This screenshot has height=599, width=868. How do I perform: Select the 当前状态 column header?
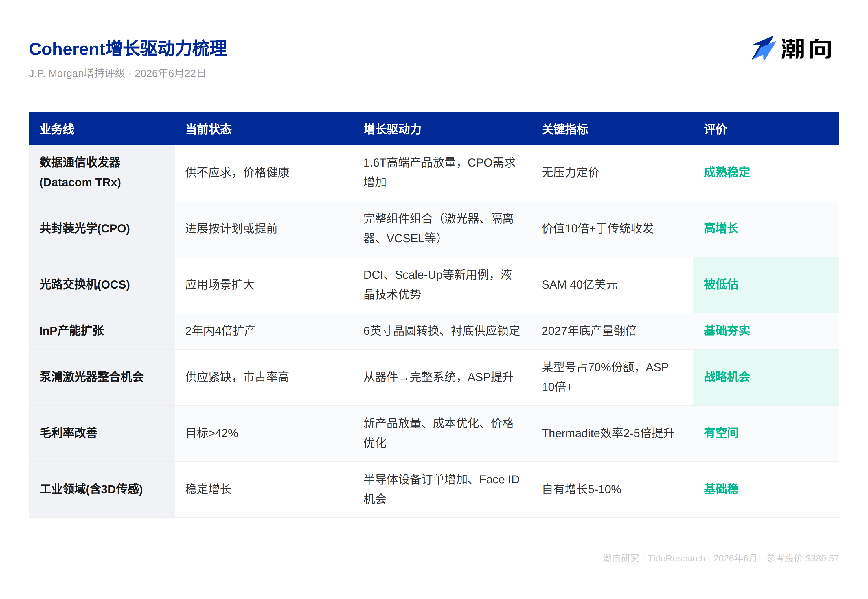click(x=208, y=129)
